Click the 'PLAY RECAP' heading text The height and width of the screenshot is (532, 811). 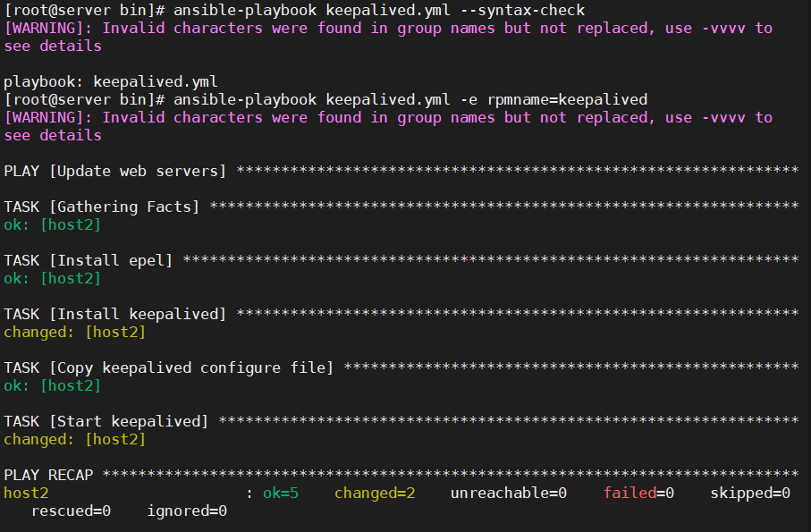(x=48, y=475)
